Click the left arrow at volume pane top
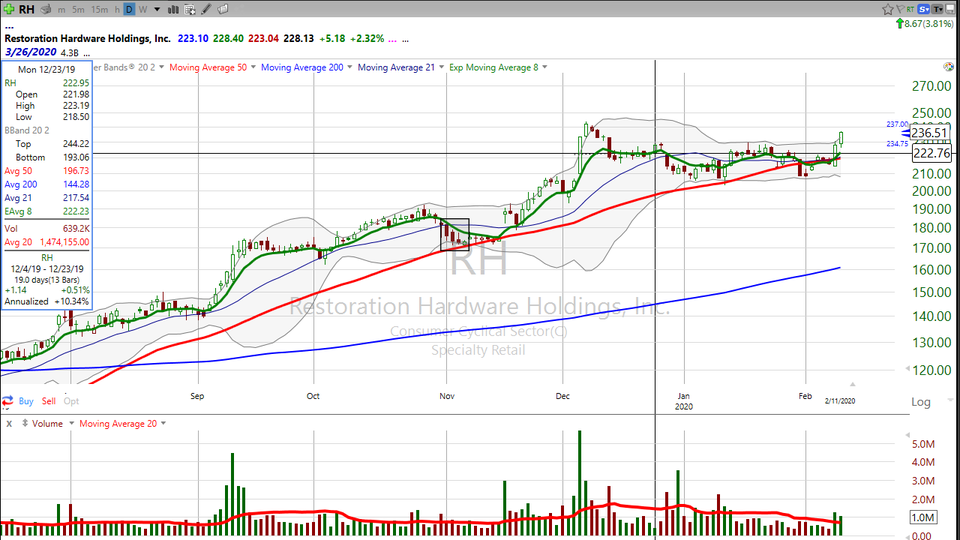 [907, 435]
